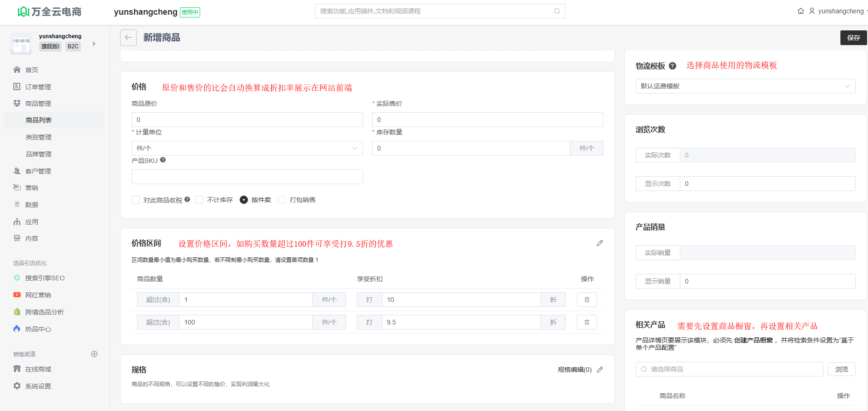Click the plus icon beside 销售渠道
Screen dimensions: 868x411
(94, 354)
